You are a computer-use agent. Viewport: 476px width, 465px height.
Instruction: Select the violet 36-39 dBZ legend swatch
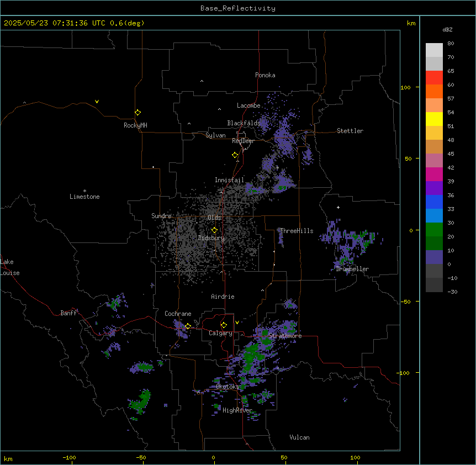pyautogui.click(x=434, y=188)
